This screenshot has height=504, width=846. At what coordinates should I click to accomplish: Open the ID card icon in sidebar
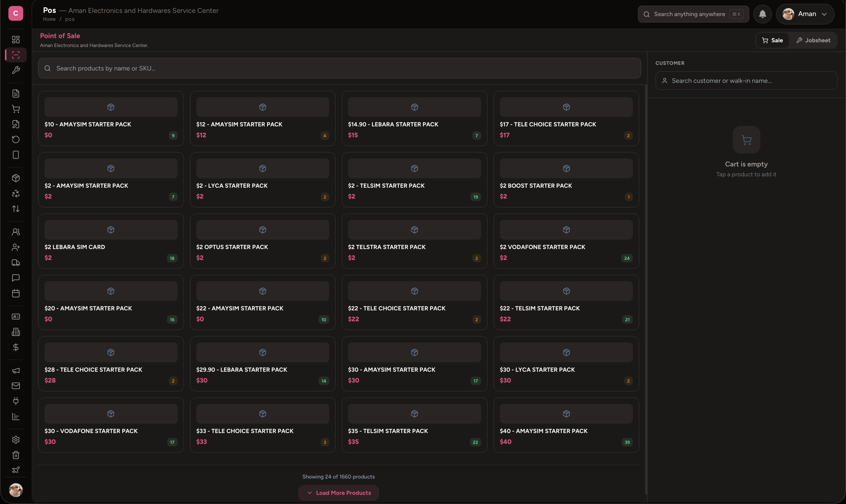(16, 317)
